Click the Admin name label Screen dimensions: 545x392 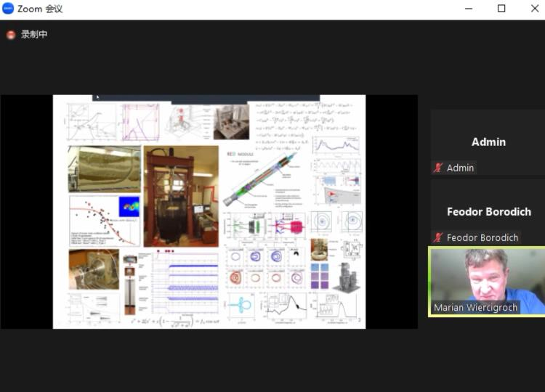[460, 168]
